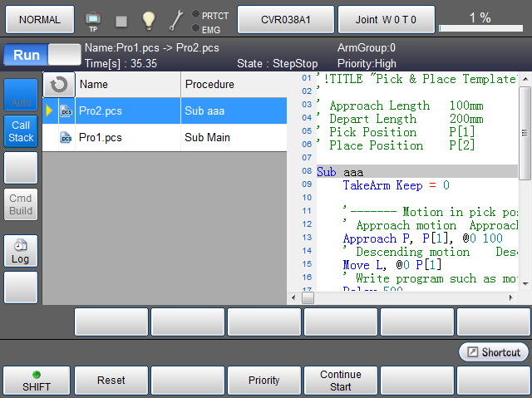Open the NORMAL mode selector
This screenshot has width=532, height=398.
pyautogui.click(x=39, y=19)
